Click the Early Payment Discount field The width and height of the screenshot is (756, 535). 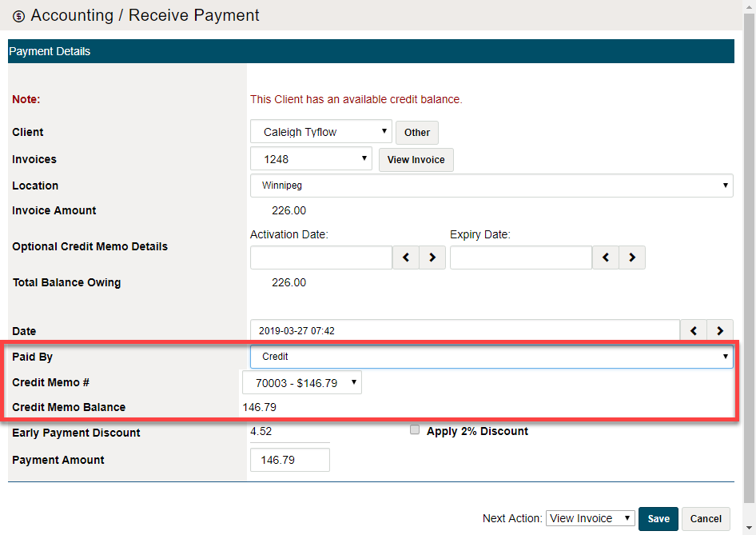tap(289, 431)
